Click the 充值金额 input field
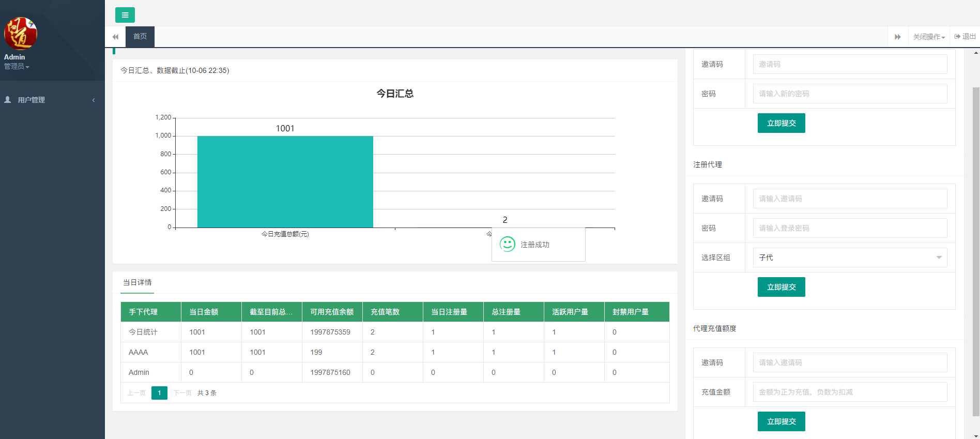The height and width of the screenshot is (439, 980). point(849,392)
